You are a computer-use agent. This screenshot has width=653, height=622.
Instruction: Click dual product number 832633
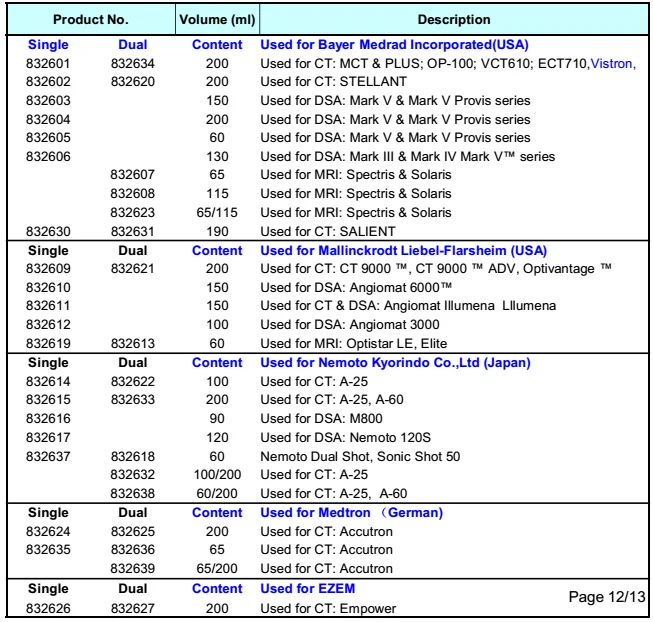[133, 400]
